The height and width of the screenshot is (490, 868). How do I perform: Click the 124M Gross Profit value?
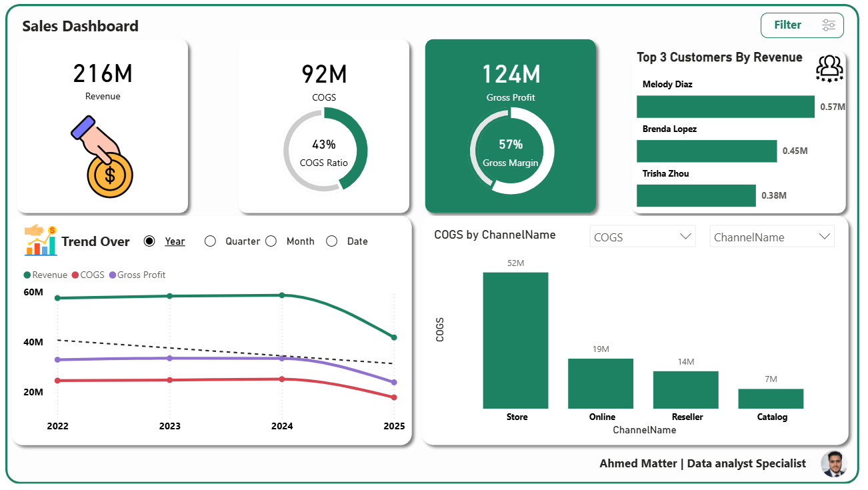click(511, 74)
